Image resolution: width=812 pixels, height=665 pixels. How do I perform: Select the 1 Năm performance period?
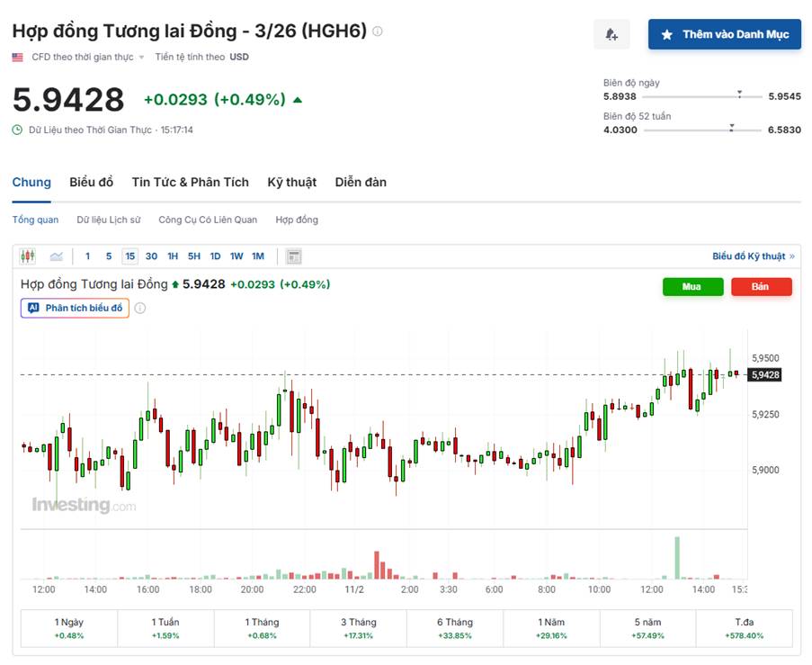click(551, 628)
